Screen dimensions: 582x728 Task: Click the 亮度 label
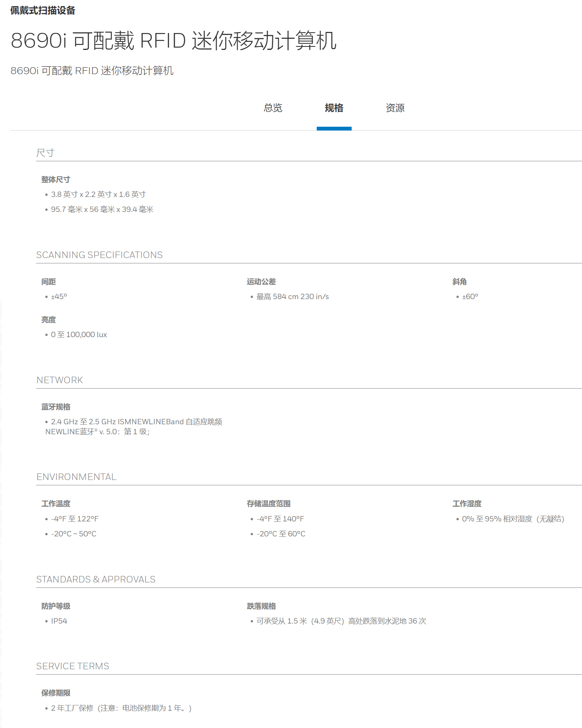tap(48, 319)
